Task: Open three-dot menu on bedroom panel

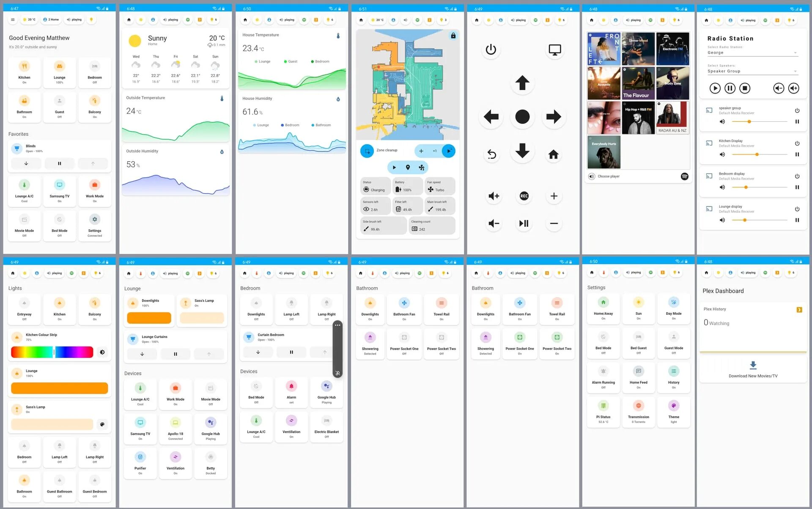Action: 337,325
